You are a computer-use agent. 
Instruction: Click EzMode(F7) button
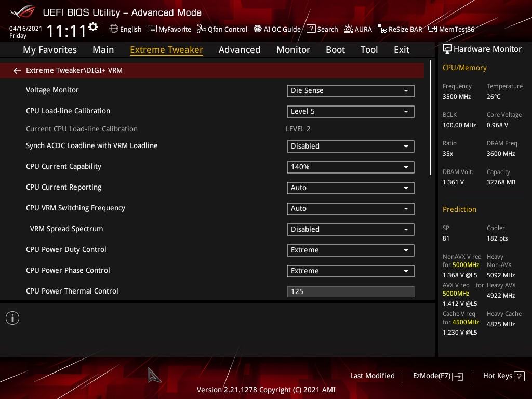point(438,376)
